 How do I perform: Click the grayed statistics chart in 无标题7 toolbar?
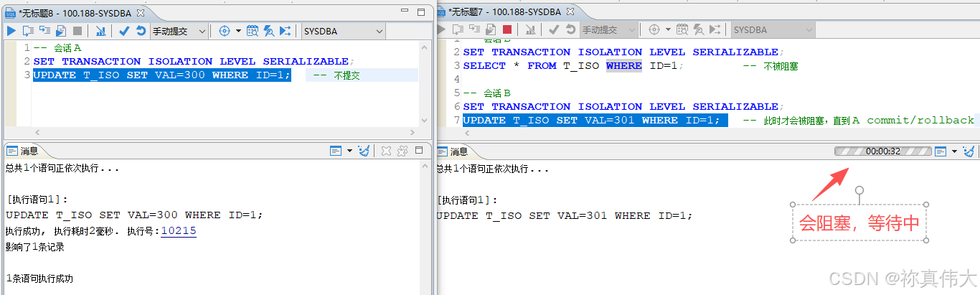[x=530, y=30]
